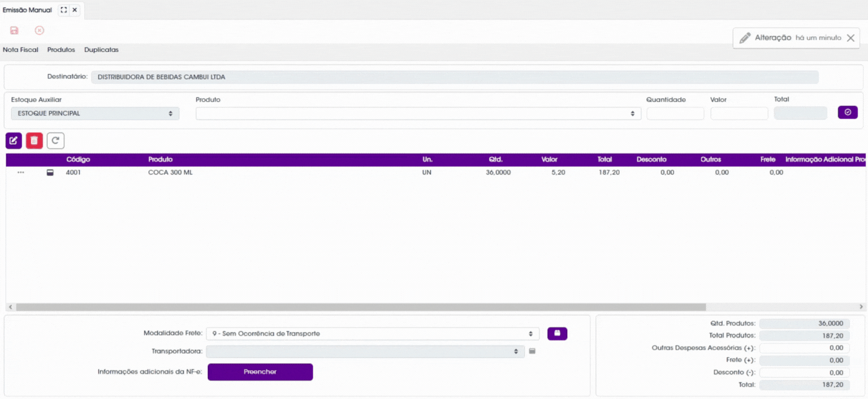Click the Desconto column header
868x399 pixels.
[x=651, y=160]
